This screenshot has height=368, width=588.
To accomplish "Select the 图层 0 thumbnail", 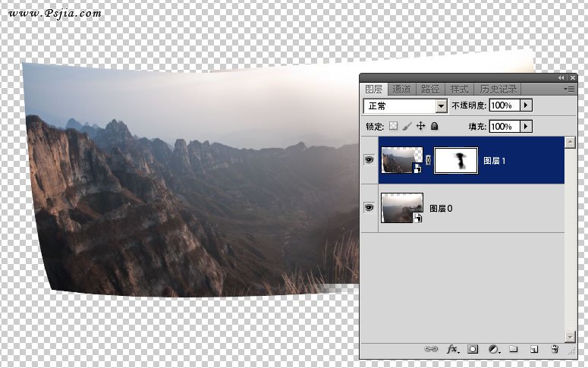I will coord(401,208).
